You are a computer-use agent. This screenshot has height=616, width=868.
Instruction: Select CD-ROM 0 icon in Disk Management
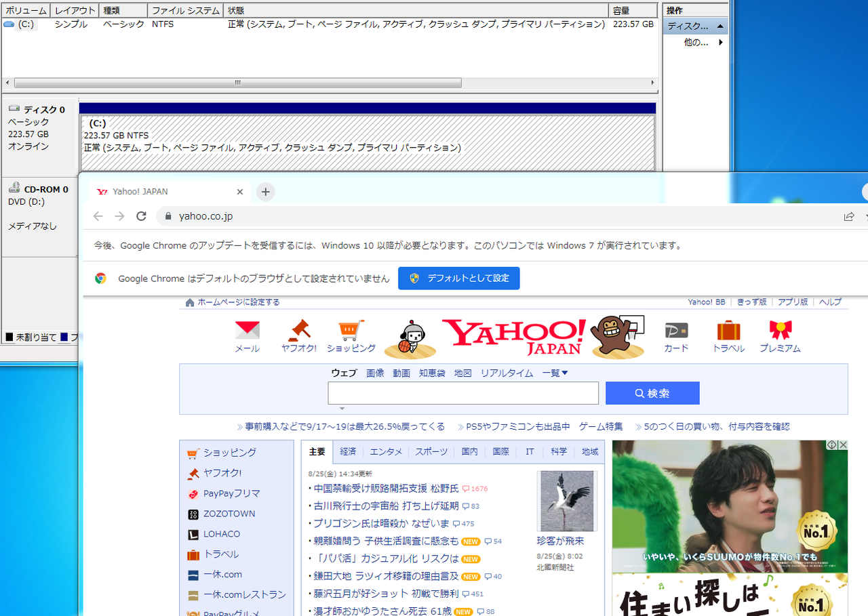tap(14, 189)
